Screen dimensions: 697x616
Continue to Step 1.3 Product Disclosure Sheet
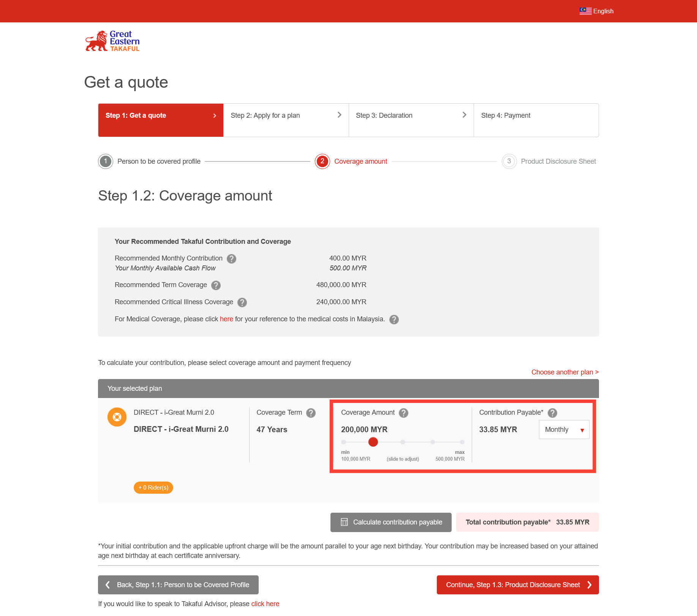click(518, 585)
